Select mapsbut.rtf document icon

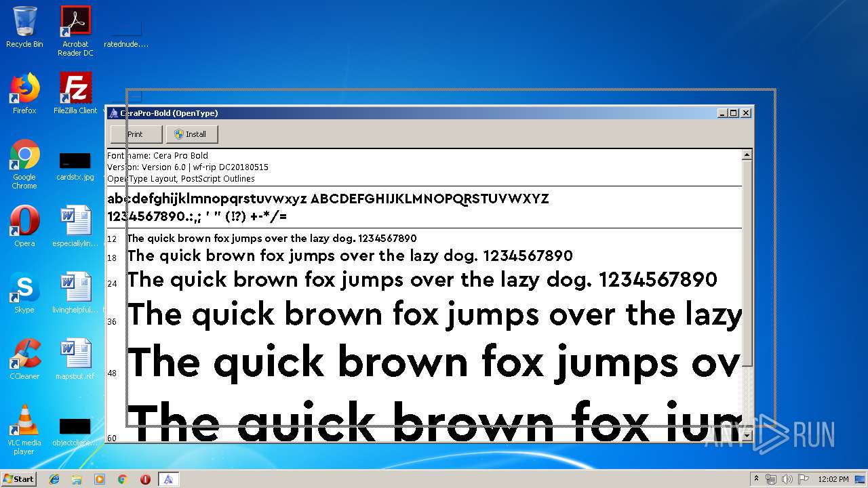point(75,359)
